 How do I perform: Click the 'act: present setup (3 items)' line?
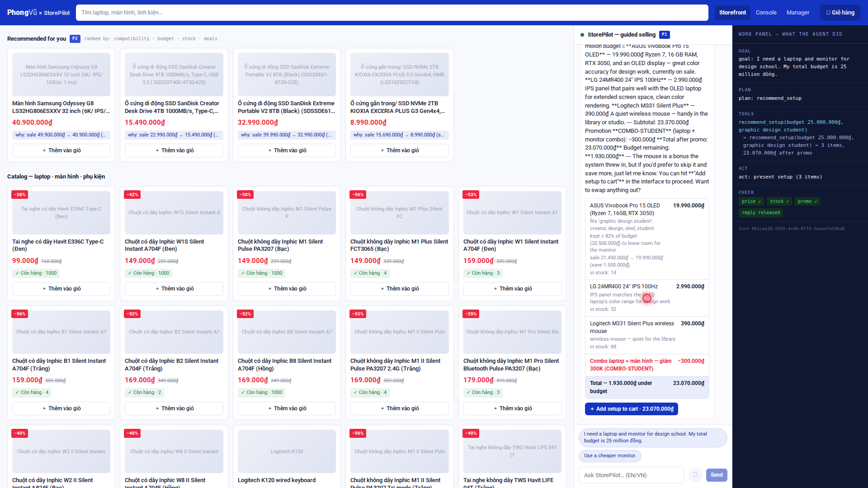(x=780, y=177)
